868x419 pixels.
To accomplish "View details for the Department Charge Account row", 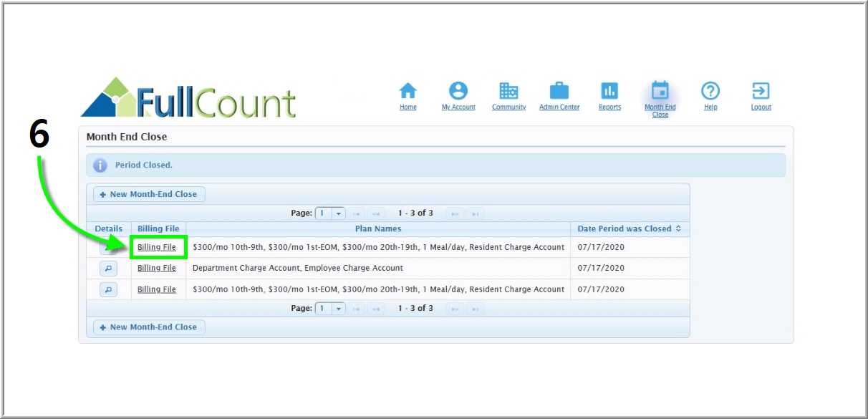I will (x=108, y=269).
